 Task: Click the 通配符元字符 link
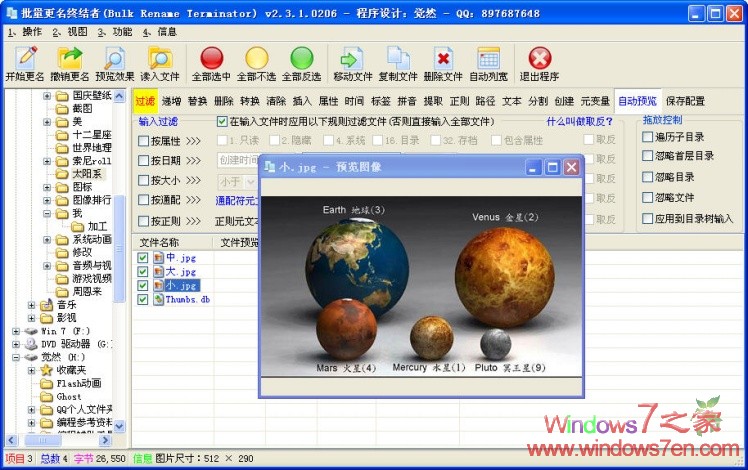(x=237, y=201)
